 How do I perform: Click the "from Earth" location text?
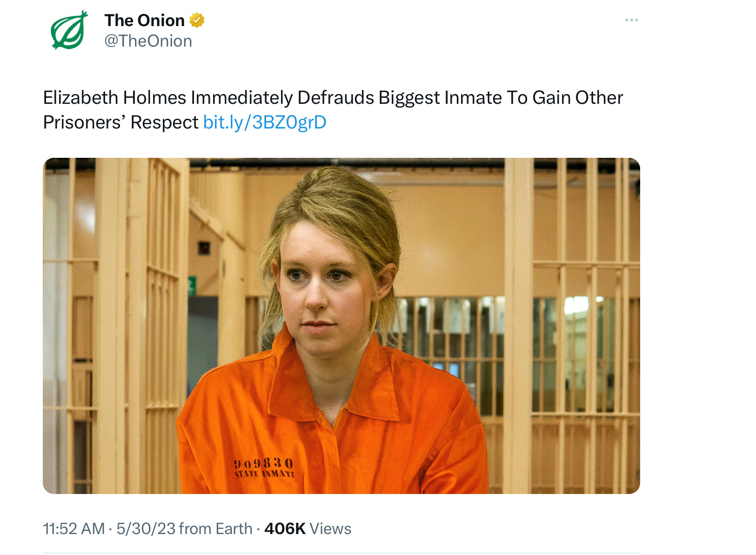[x=215, y=529]
